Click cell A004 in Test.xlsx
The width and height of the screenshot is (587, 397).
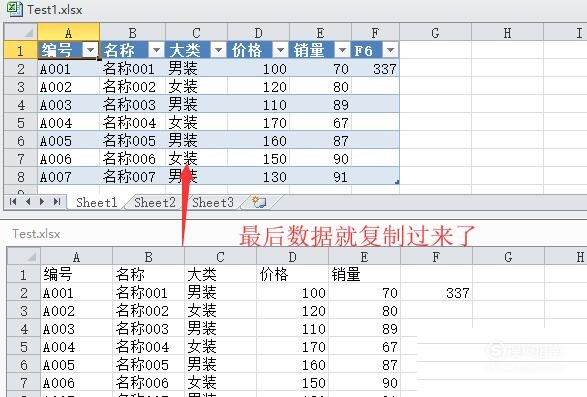[76, 346]
